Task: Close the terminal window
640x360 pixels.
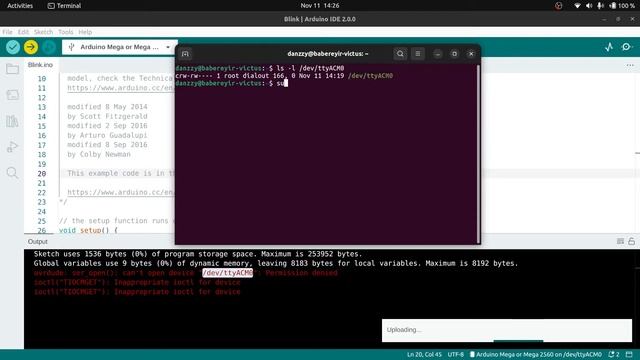Action: coord(471,54)
